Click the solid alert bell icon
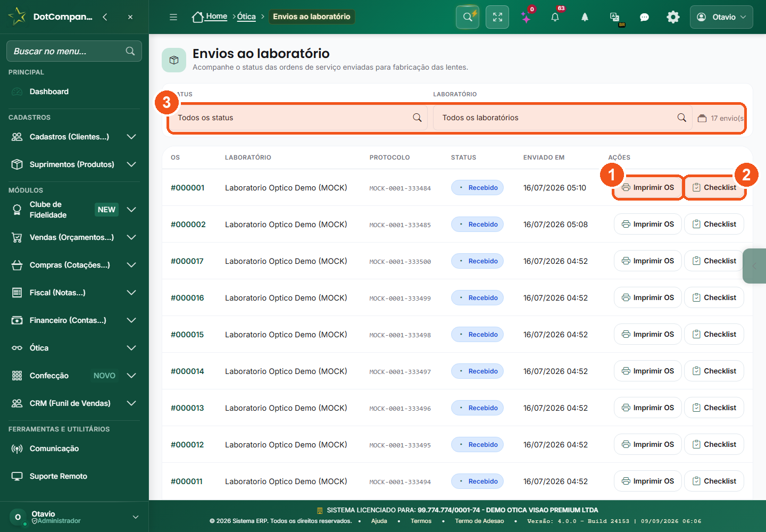766x532 pixels. pyautogui.click(x=585, y=17)
